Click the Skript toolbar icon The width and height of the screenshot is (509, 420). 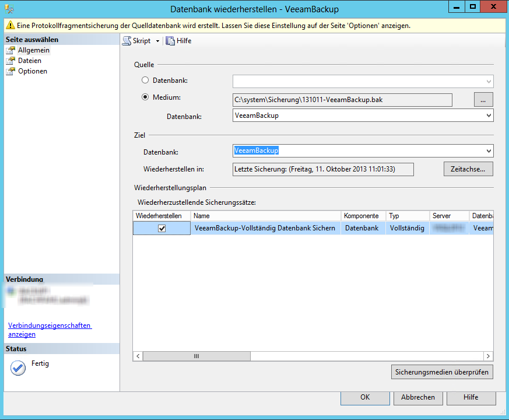127,41
